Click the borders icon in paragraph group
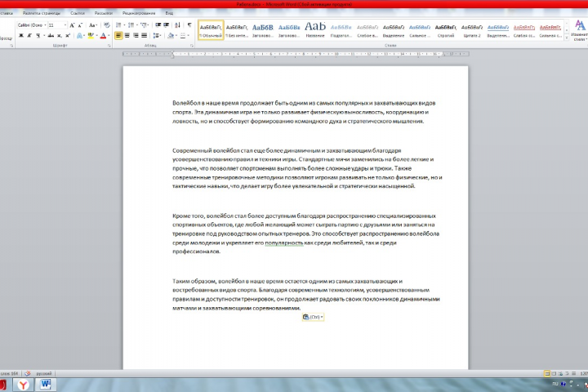This screenshot has width=588, height=392. click(183, 36)
